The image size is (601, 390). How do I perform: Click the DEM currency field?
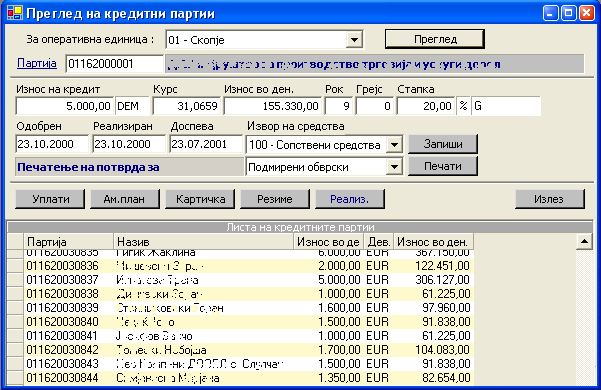click(132, 106)
